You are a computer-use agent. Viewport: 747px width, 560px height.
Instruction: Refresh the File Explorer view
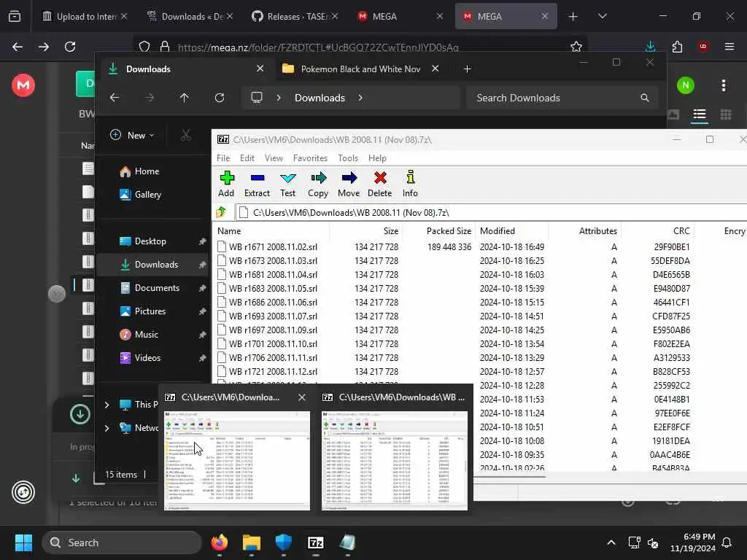click(220, 98)
